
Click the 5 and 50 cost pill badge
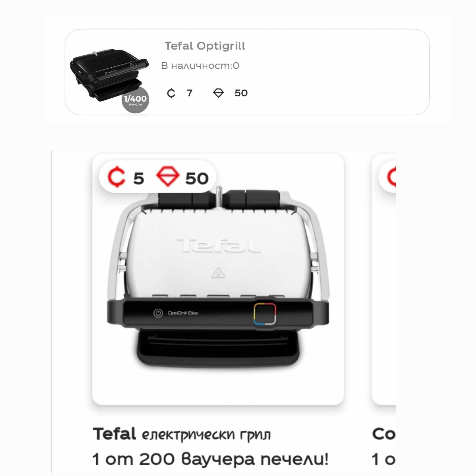157,177
